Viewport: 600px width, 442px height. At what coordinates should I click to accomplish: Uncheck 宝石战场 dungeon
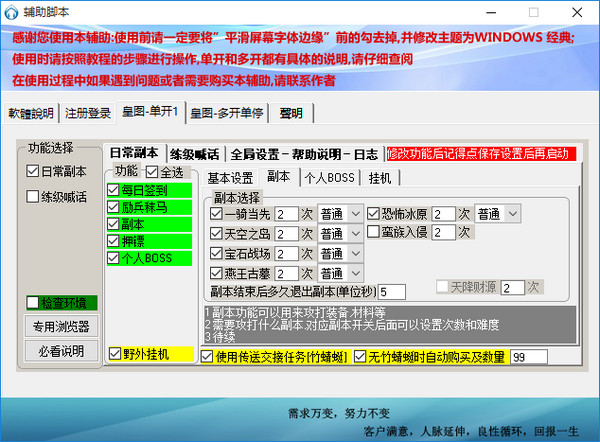click(x=216, y=253)
